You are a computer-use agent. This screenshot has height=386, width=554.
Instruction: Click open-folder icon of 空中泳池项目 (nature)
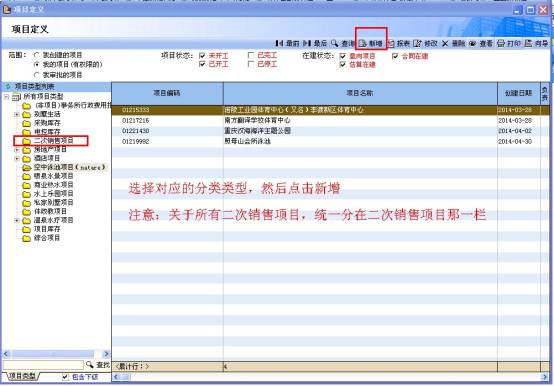tap(26, 167)
